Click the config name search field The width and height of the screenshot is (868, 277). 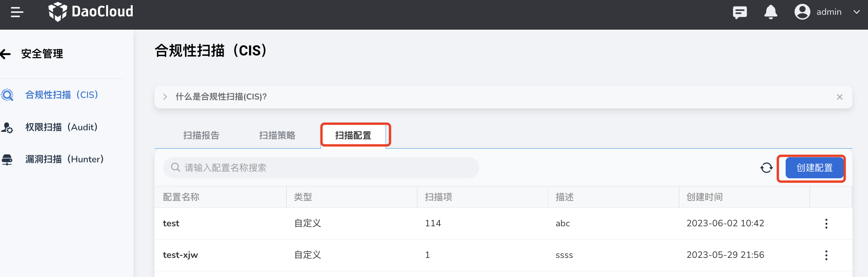[321, 168]
